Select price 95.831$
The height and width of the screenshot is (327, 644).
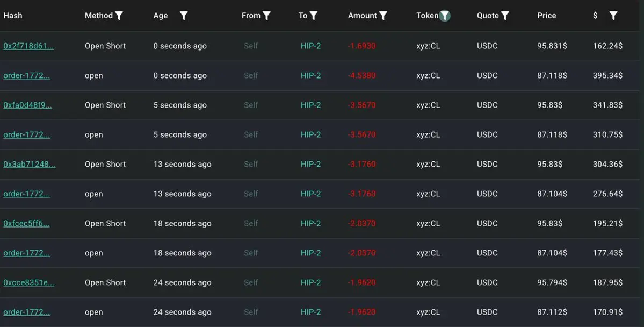point(552,46)
